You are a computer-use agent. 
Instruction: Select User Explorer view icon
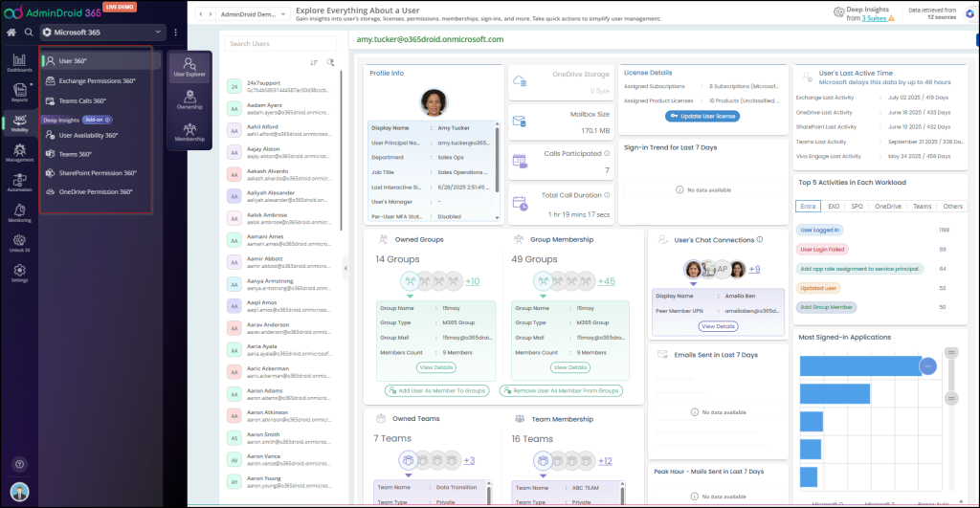(x=189, y=67)
